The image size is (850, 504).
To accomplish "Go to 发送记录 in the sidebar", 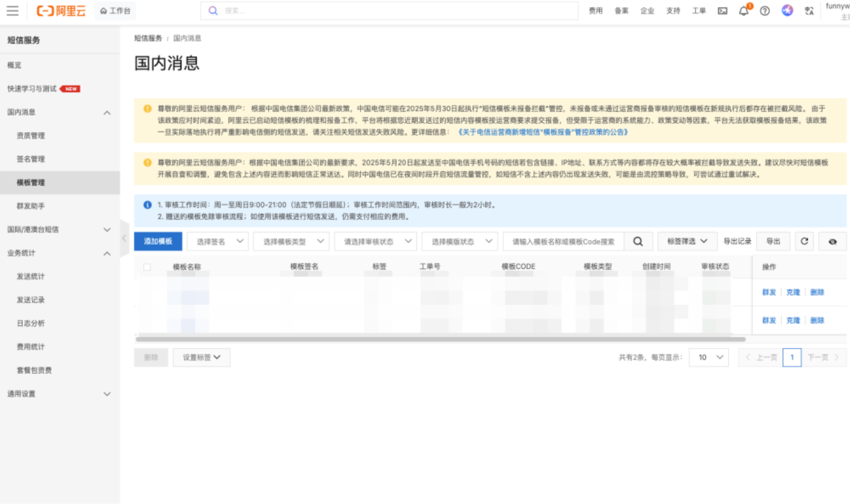I will click(x=31, y=300).
